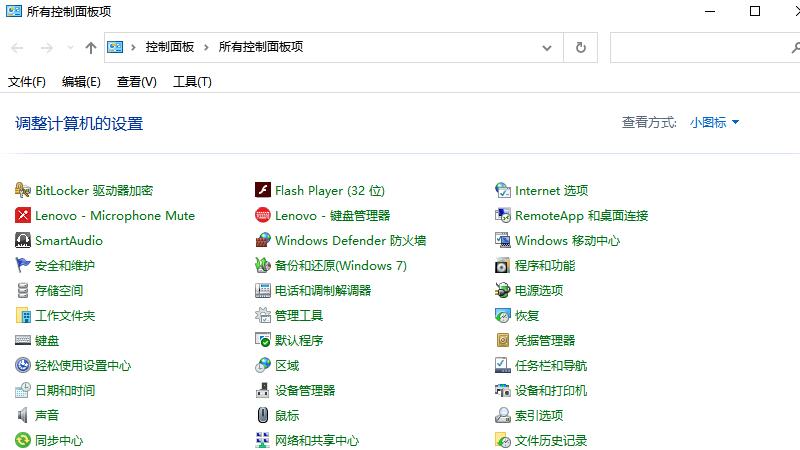Viewport: 800px width, 450px height.
Task: Expand the chevron after 控制面板 in breadcrumb
Action: click(x=207, y=47)
